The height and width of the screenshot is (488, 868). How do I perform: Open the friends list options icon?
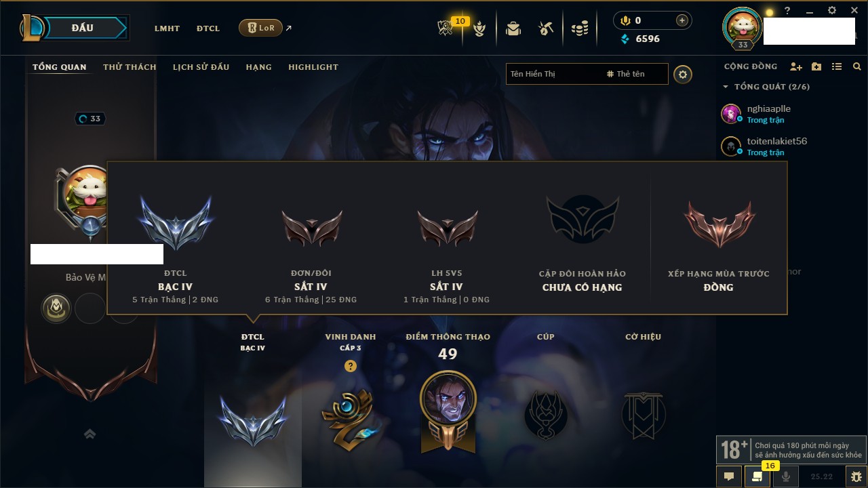click(x=837, y=66)
